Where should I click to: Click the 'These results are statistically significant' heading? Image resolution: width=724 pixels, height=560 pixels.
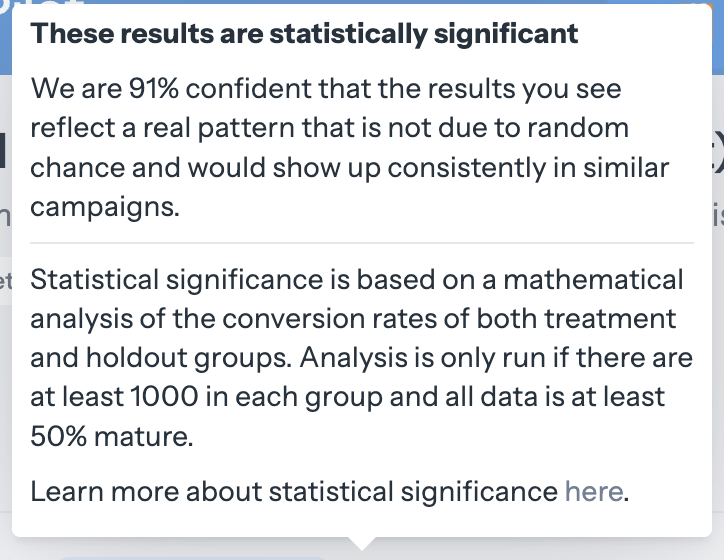[x=304, y=34]
